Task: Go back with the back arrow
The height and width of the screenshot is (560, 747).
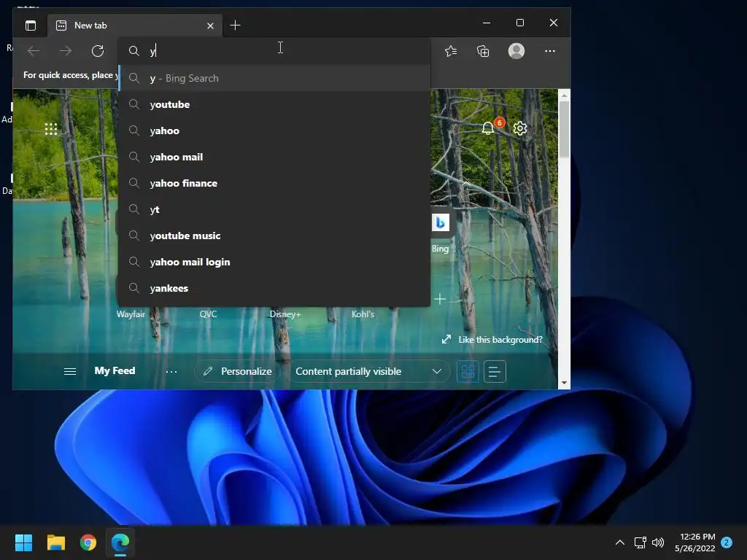Action: [x=34, y=51]
